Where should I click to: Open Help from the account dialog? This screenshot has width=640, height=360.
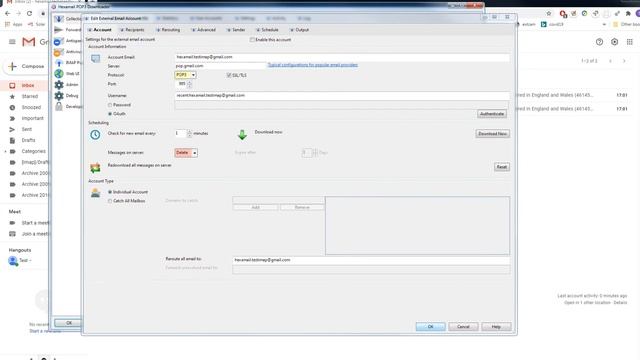coord(496,327)
